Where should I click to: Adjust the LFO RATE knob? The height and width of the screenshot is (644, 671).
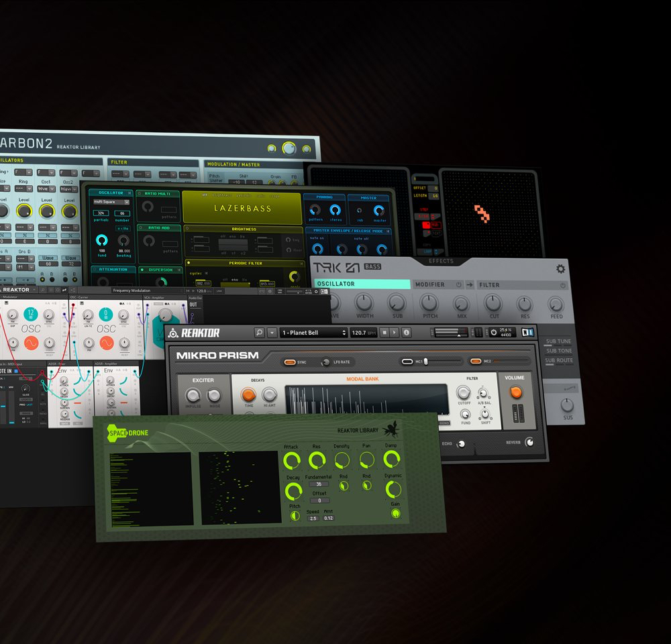tap(326, 362)
